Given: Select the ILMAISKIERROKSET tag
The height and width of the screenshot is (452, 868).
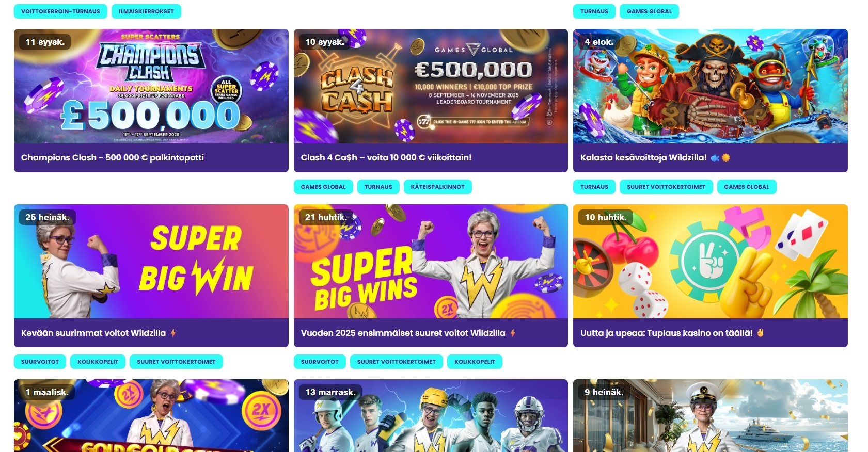Looking at the screenshot, I should pyautogui.click(x=146, y=11).
